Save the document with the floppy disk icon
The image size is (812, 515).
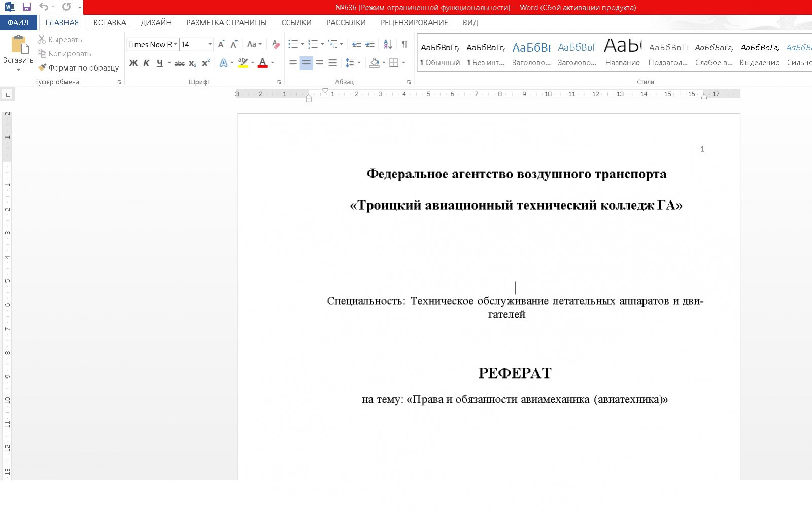pos(27,7)
